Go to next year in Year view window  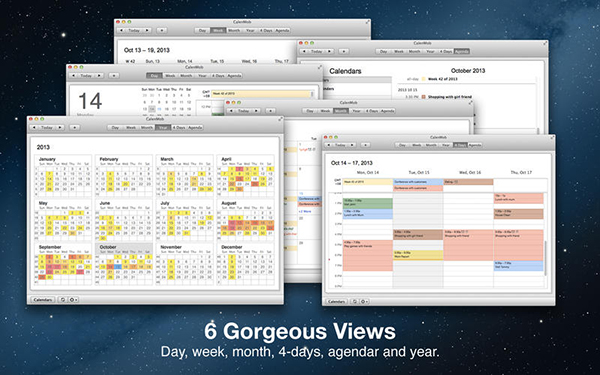click(60, 127)
